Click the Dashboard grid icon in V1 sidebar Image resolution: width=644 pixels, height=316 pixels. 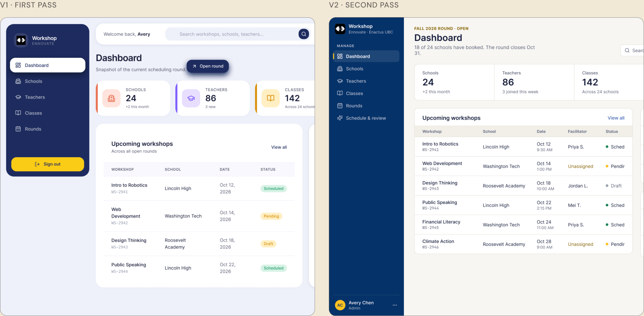pyautogui.click(x=18, y=65)
